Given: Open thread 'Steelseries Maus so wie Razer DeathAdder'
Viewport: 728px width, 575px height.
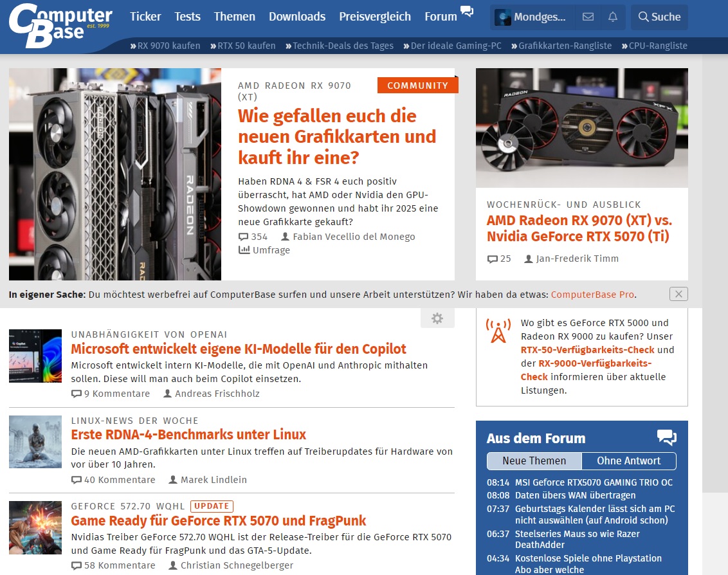Looking at the screenshot, I should tap(577, 539).
